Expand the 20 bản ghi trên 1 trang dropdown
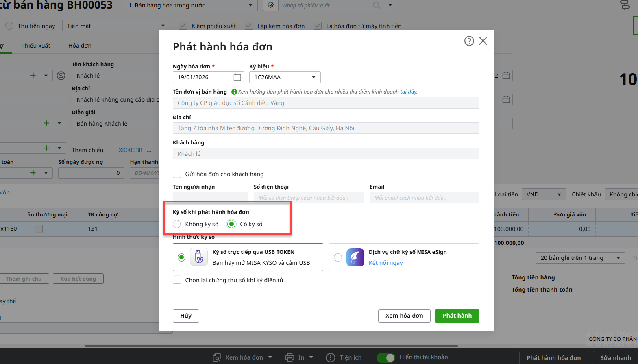The height and width of the screenshot is (364, 638). point(580,258)
